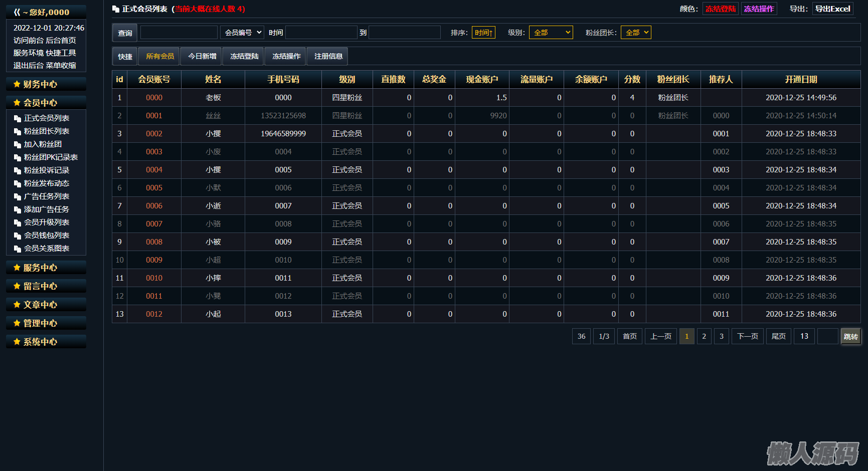The width and height of the screenshot is (868, 471).
Task: Click page icon next to 广告任务列表
Action: [x=18, y=197]
